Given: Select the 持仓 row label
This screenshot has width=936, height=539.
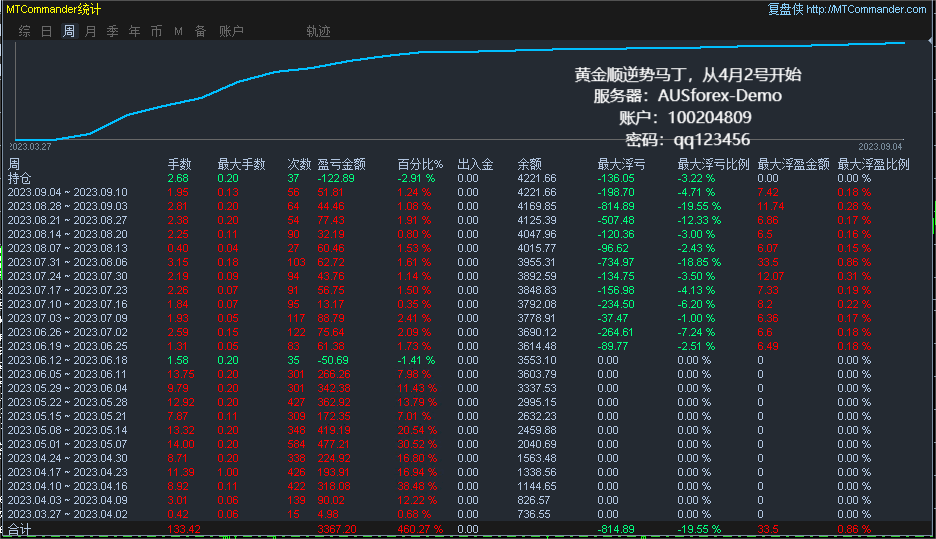Looking at the screenshot, I should tap(19, 178).
